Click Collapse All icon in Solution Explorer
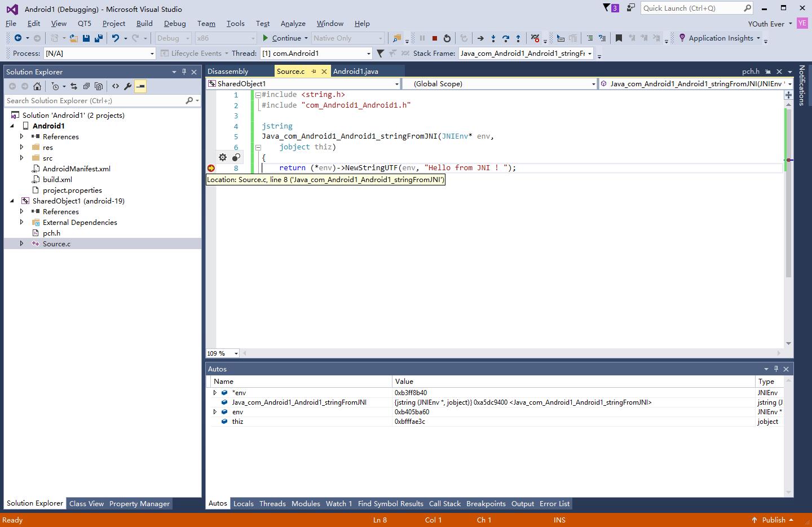 (x=86, y=86)
